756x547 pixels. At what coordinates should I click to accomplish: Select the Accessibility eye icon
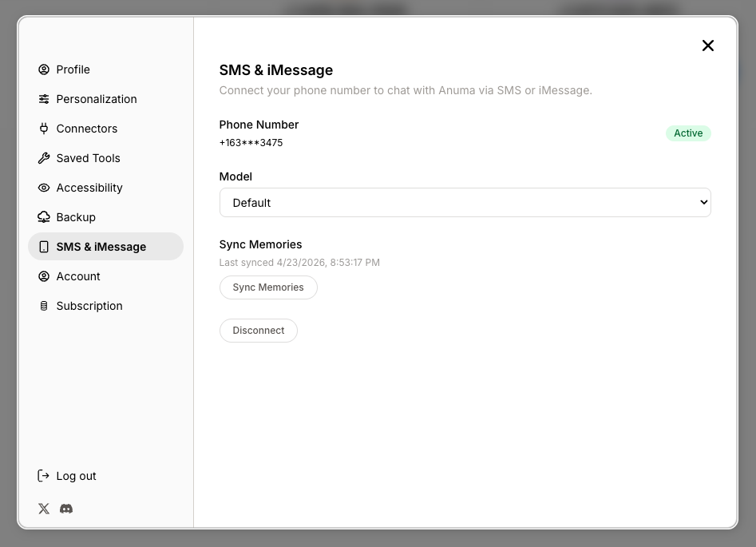coord(44,188)
